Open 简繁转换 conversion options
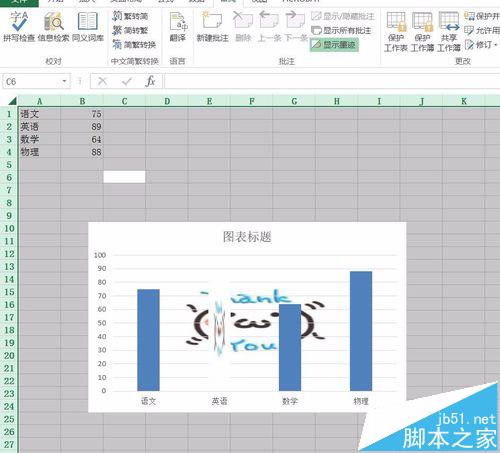Viewport: 500px width, 453px height. point(134,44)
